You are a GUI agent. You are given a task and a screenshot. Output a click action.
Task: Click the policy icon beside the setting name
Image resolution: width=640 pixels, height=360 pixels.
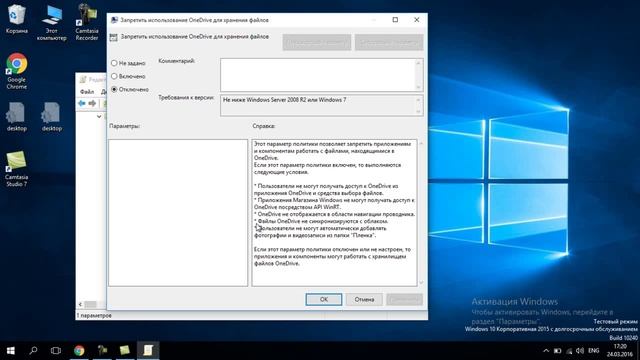[113, 37]
